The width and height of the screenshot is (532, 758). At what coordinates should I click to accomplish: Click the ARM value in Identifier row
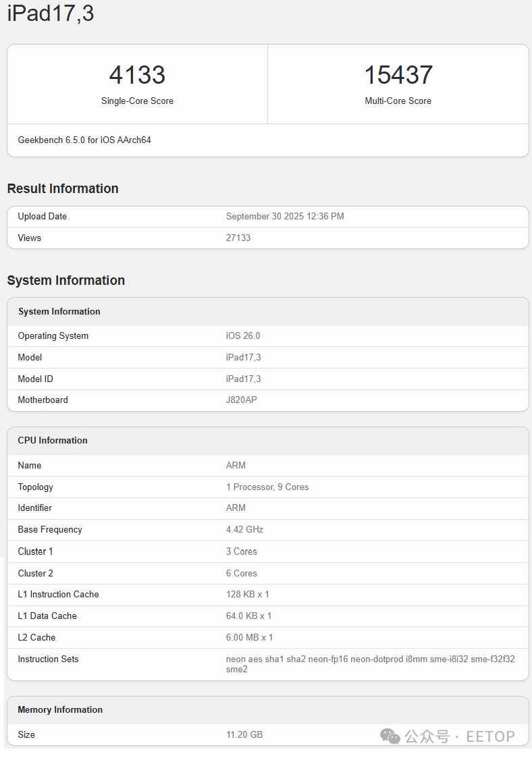tap(236, 508)
